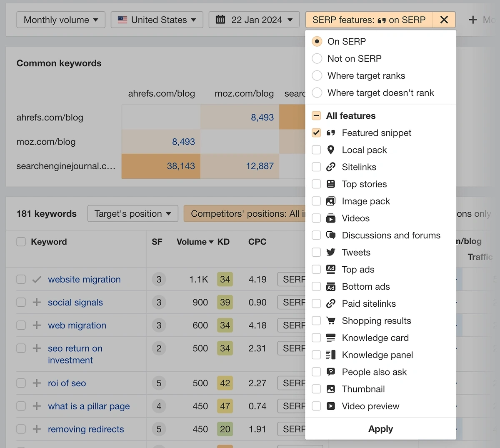This screenshot has width=500, height=448.
Task: Open the United States country dropdown
Action: click(x=157, y=20)
